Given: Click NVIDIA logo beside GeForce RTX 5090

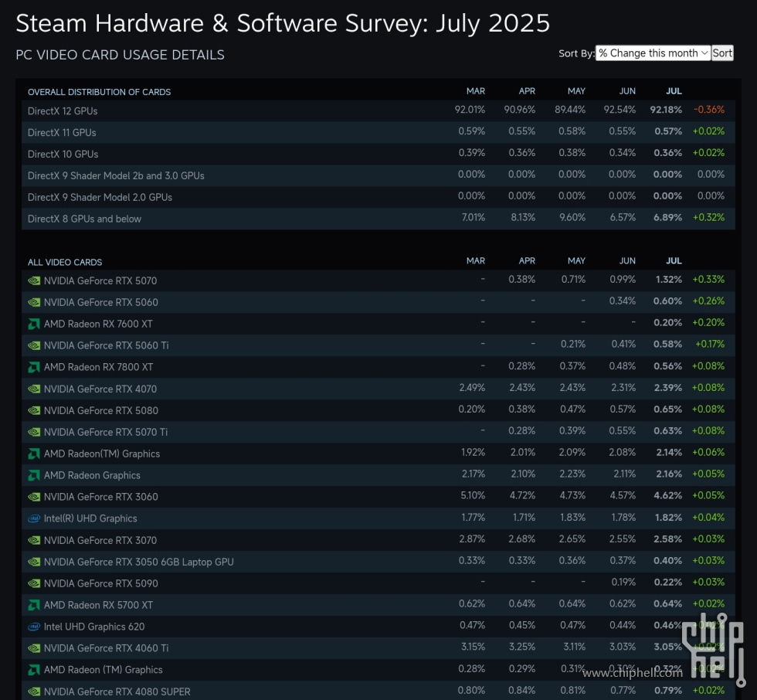Looking at the screenshot, I should coord(34,583).
